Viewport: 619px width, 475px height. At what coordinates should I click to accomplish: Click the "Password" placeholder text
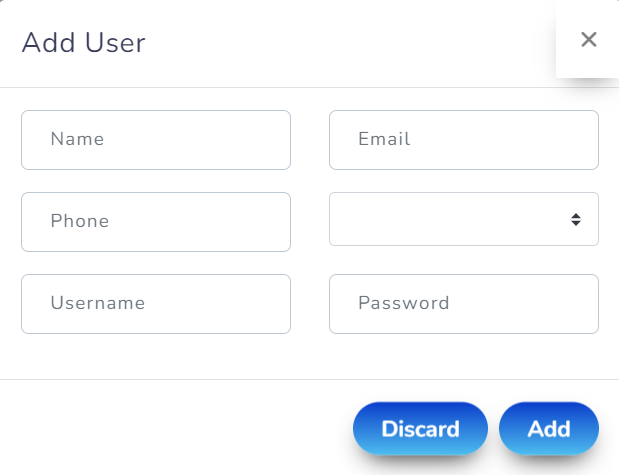[404, 304]
